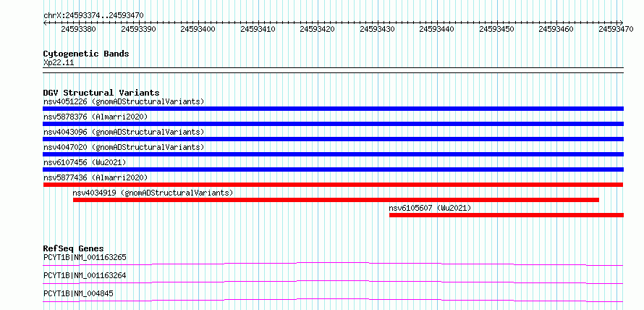Select the Xp22.11 band label
The height and width of the screenshot is (310, 644).
[x=59, y=63]
